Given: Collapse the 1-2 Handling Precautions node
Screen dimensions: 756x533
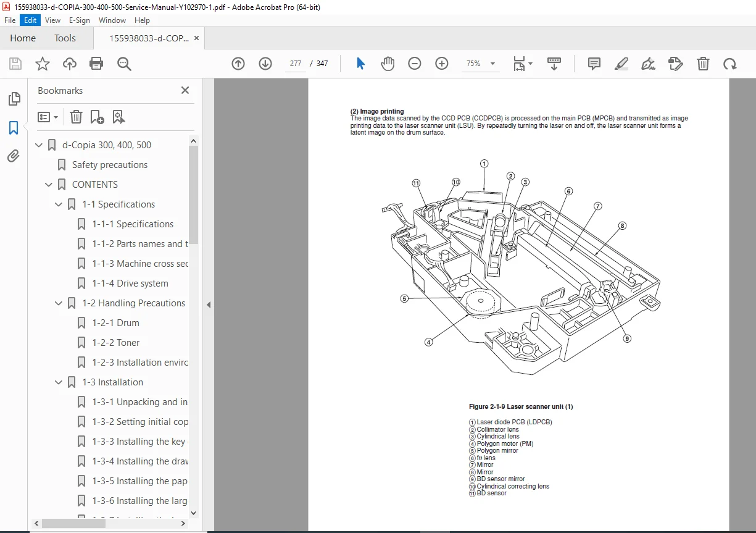Looking at the screenshot, I should [59, 303].
